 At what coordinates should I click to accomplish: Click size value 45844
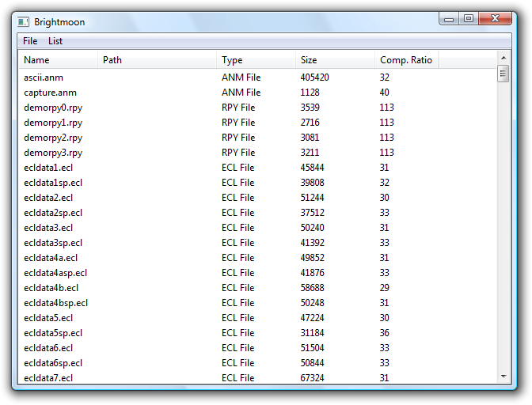tap(312, 168)
